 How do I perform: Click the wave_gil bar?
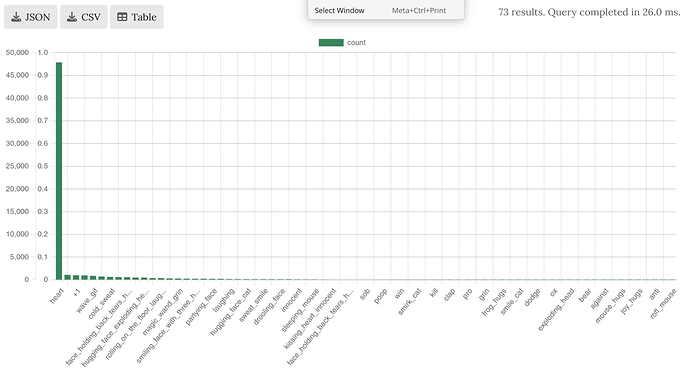84,278
